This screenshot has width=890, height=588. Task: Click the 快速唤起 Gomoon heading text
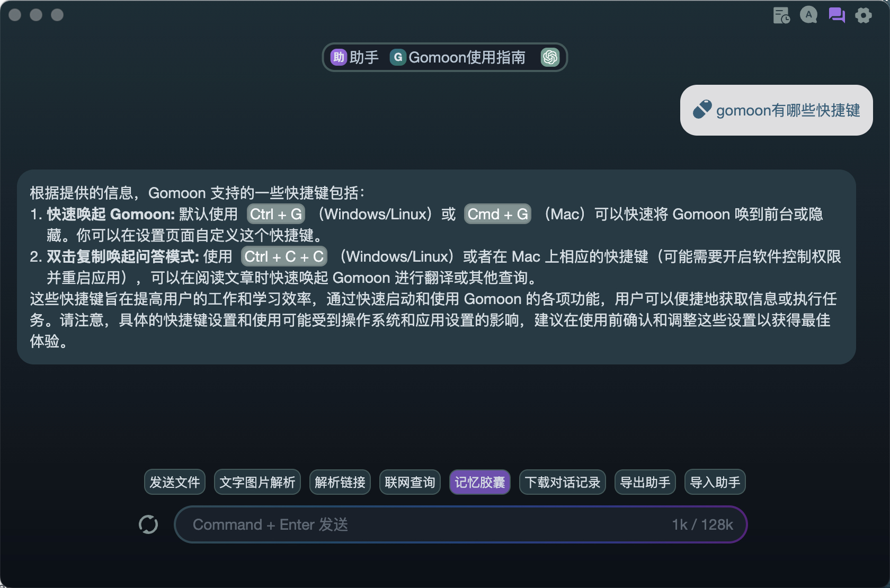111,214
